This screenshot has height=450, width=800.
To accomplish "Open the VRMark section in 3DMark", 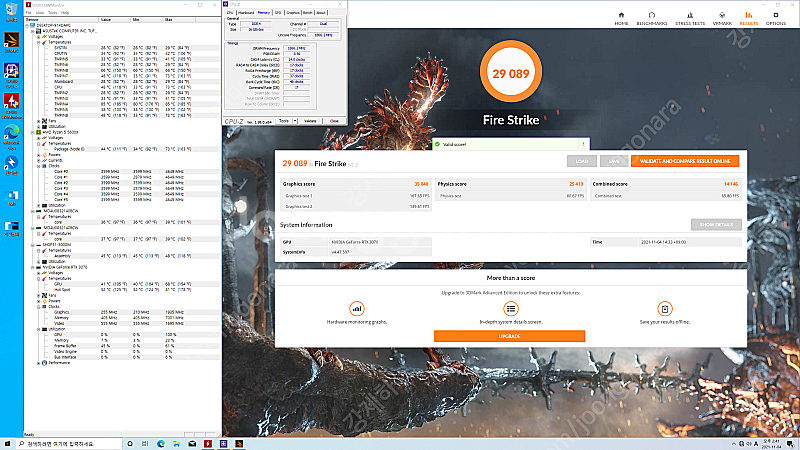I will click(x=722, y=18).
